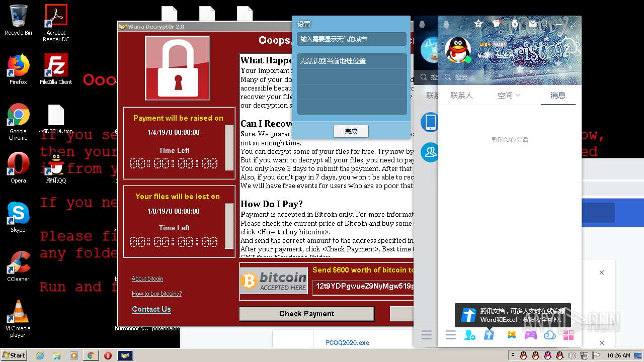Click the clock showing 10:26 AM
Viewport: 644px width, 362px height.
pos(618,355)
